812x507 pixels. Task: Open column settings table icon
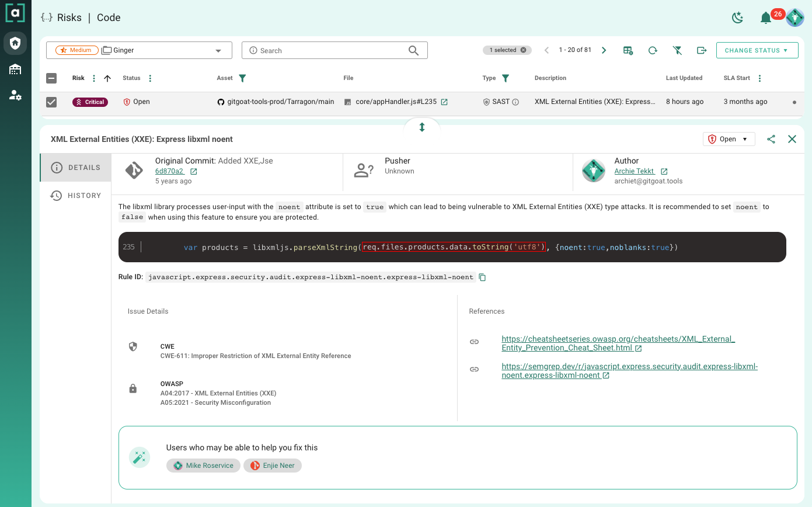(x=628, y=51)
